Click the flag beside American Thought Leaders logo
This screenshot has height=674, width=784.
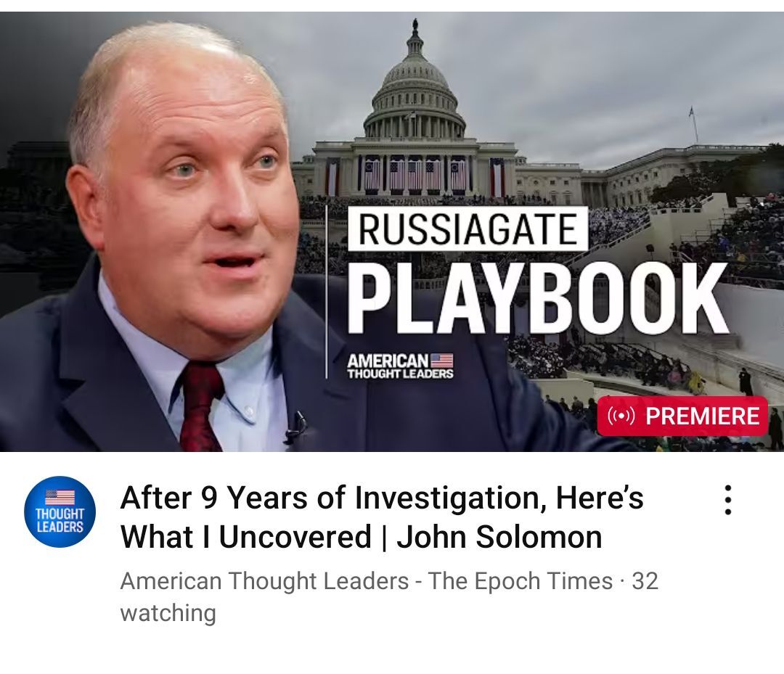(441, 361)
